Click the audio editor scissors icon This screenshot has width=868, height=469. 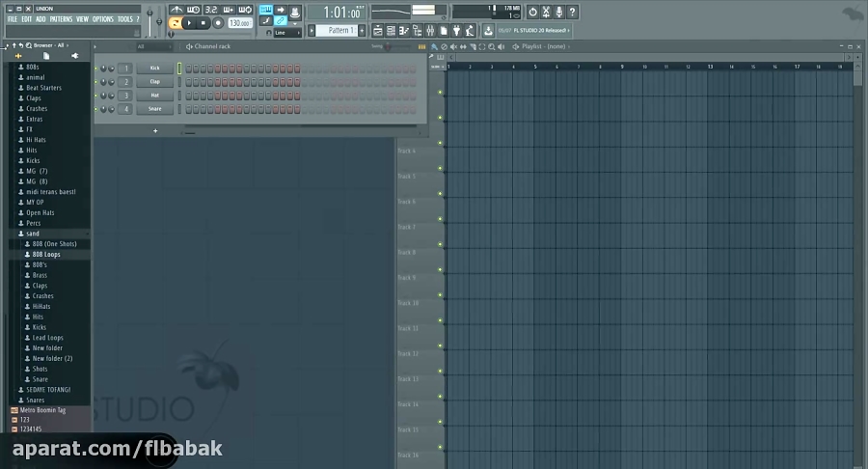(546, 12)
